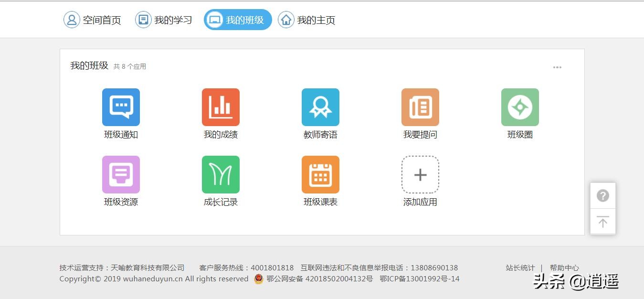Go to the 我的主页 tab

click(x=306, y=20)
